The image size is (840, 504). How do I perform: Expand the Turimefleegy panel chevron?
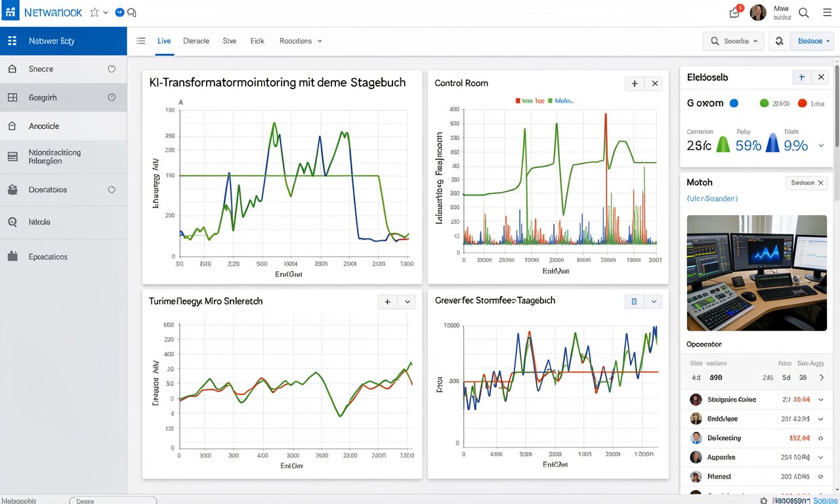408,301
